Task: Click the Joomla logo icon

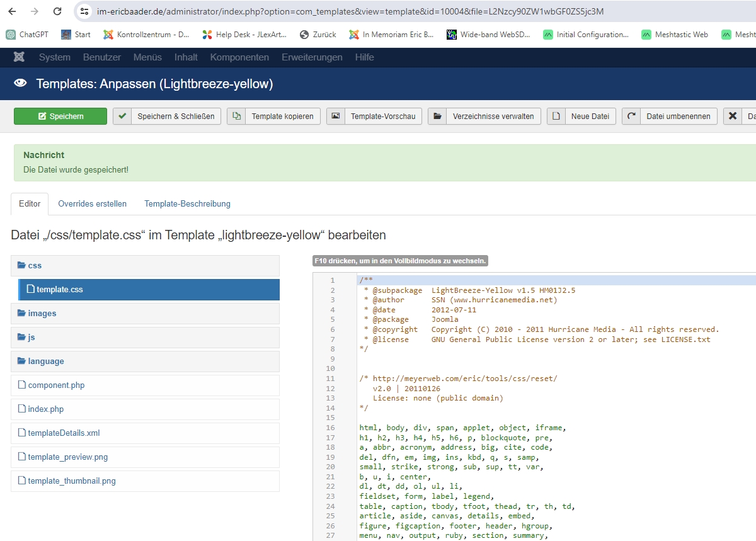Action: (x=19, y=57)
